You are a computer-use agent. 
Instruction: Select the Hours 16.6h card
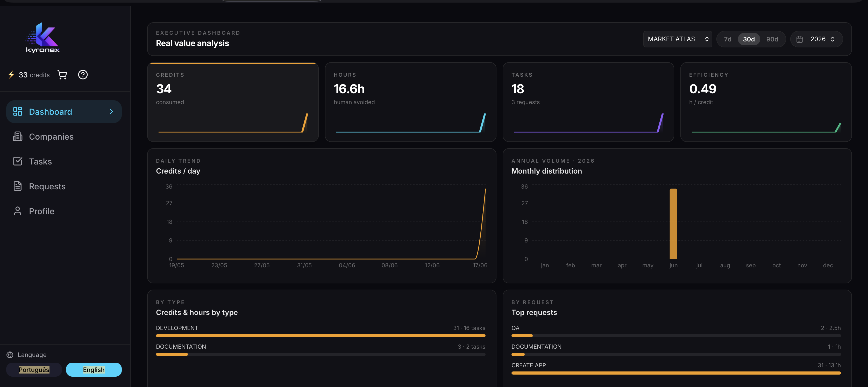tap(410, 102)
